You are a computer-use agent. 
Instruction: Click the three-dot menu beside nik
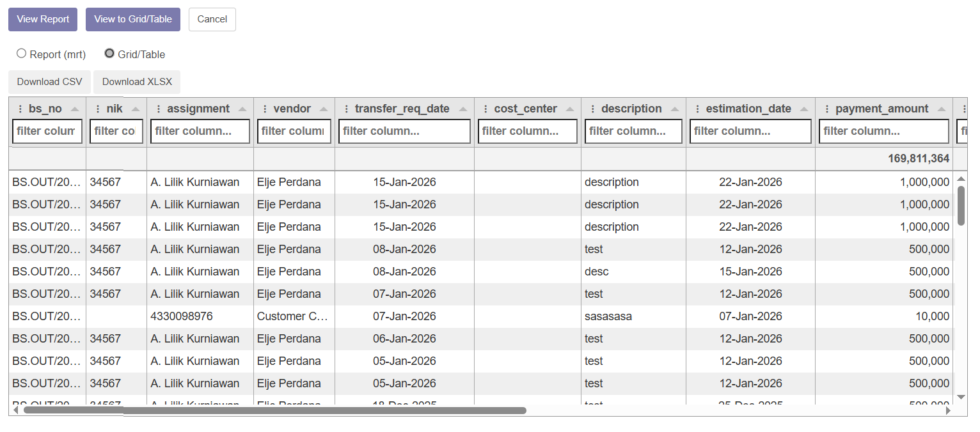(x=97, y=109)
